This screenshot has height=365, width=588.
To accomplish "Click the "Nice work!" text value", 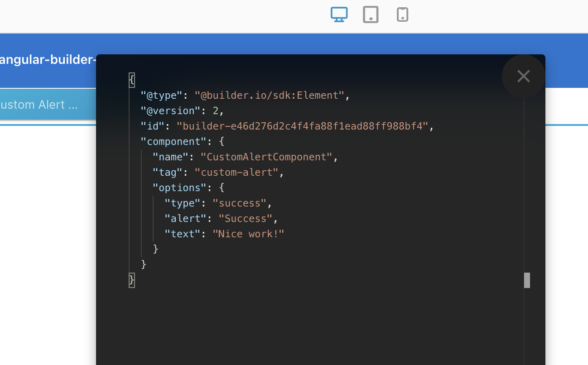I will click(x=248, y=234).
